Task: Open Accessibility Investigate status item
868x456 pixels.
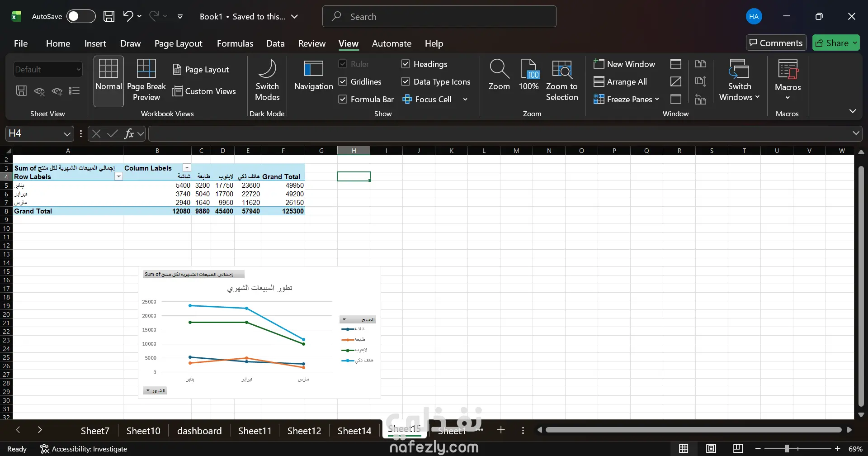Action: click(84, 449)
